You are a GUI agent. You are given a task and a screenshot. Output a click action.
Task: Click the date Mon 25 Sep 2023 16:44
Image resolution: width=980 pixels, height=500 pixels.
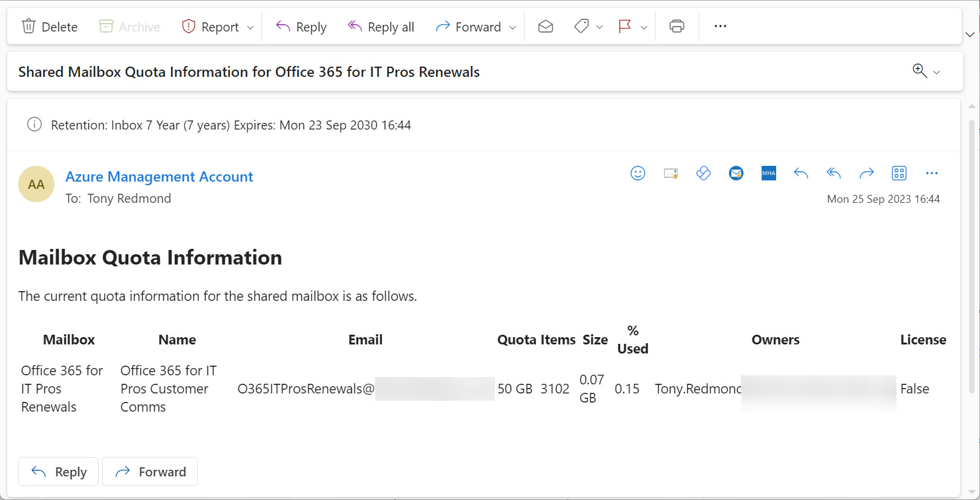pos(883,199)
